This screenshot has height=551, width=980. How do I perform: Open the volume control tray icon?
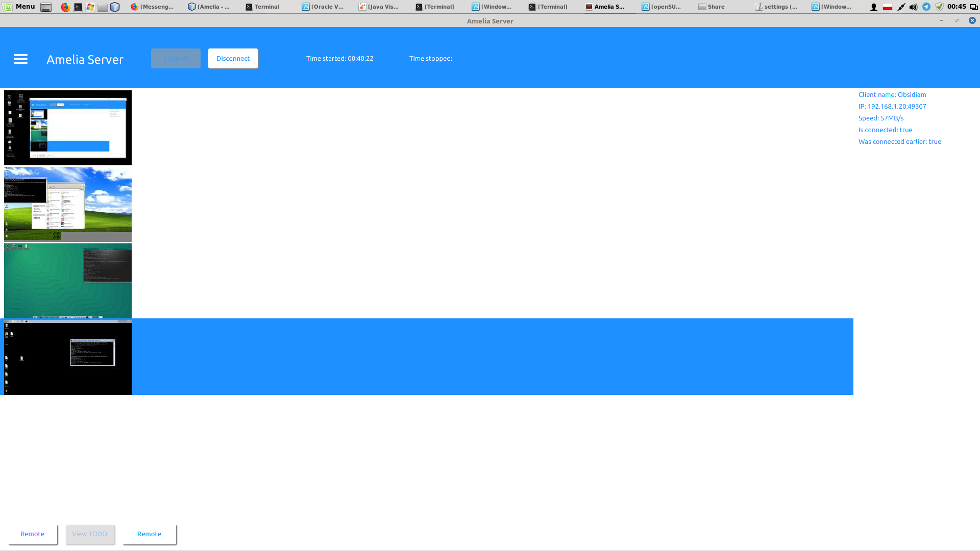(x=913, y=7)
